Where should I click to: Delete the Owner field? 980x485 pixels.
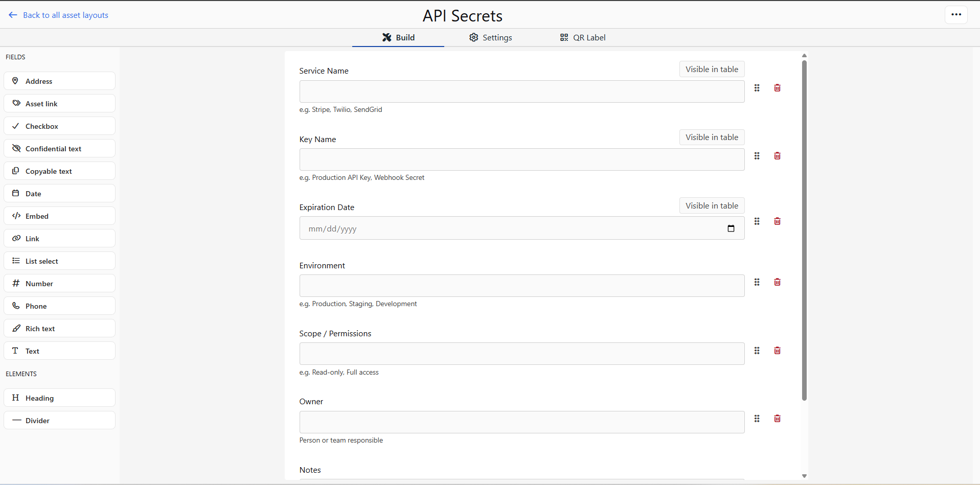click(777, 419)
